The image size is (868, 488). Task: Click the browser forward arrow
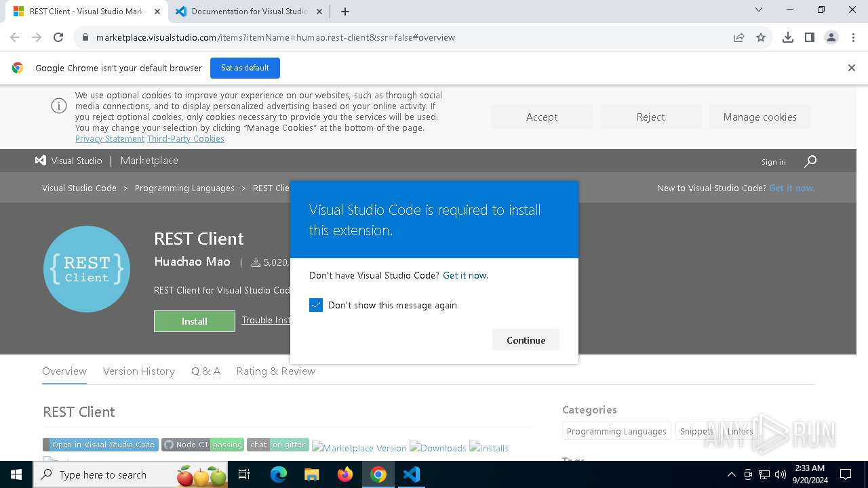click(37, 37)
